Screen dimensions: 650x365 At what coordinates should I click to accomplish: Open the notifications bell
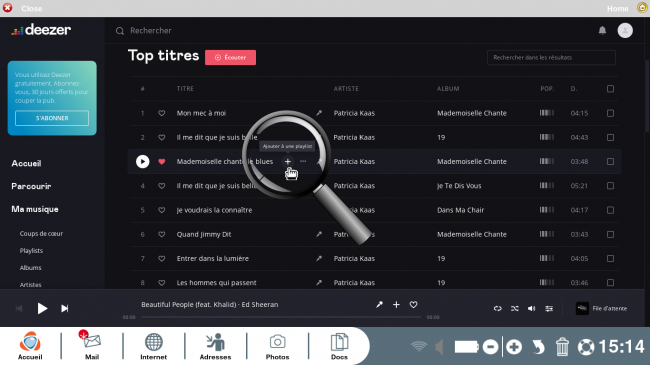(602, 30)
